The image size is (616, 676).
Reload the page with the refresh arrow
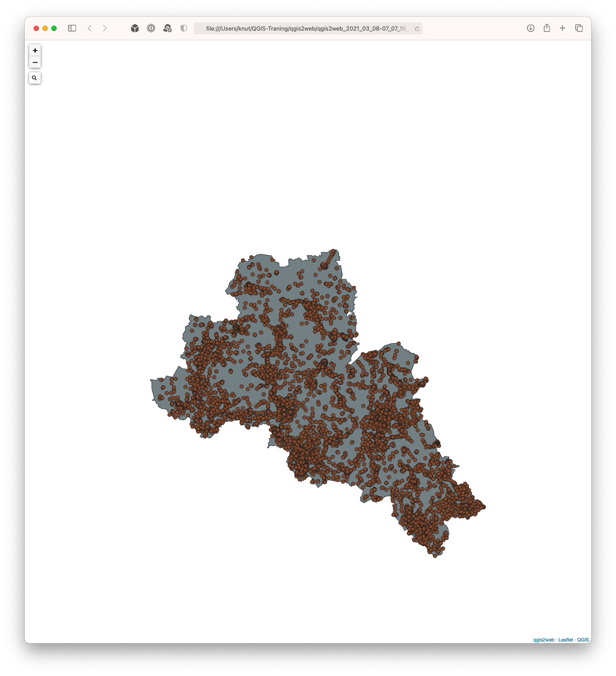417,29
